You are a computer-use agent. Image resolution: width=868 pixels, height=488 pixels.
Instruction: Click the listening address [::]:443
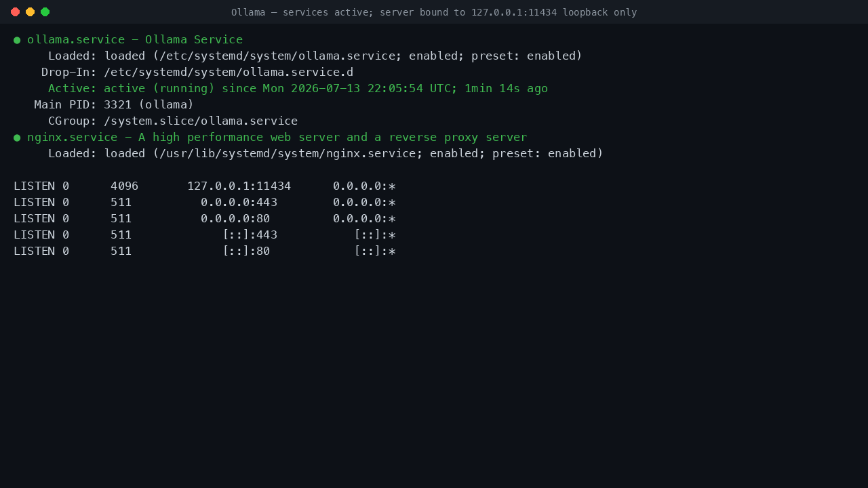(250, 235)
